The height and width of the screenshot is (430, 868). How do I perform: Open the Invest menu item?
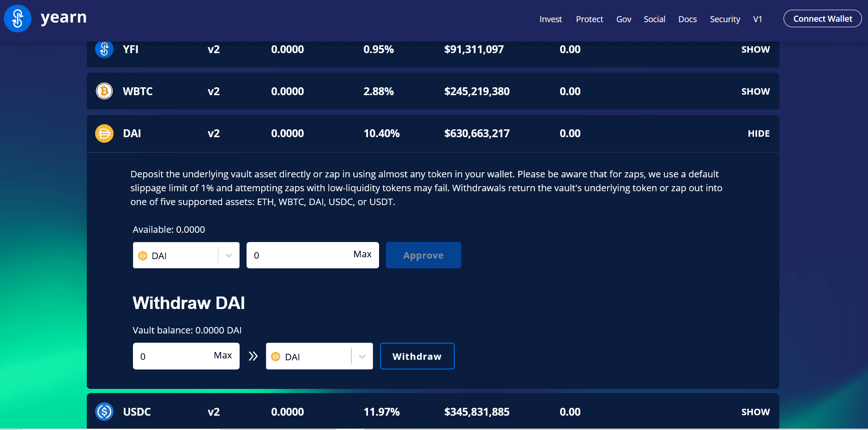550,19
